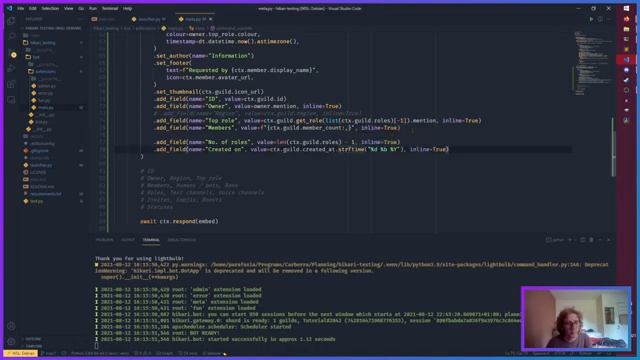
Task: Open the Accounts menu icon
Action: 11,326
